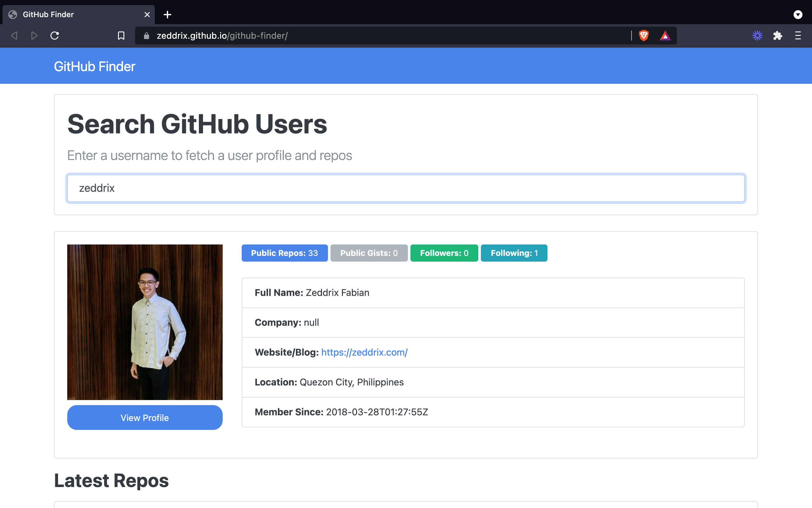
Task: Open the extensions puzzle icon
Action: pos(777,36)
